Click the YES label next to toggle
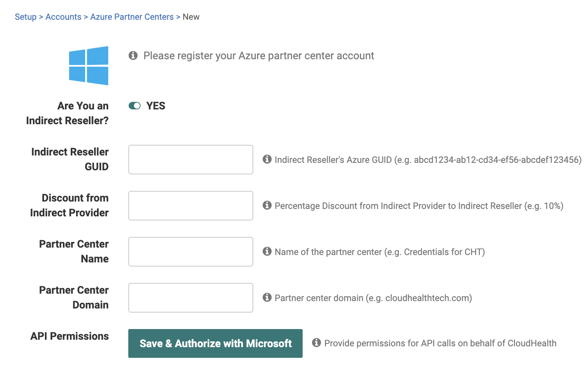588x371 pixels. (156, 106)
